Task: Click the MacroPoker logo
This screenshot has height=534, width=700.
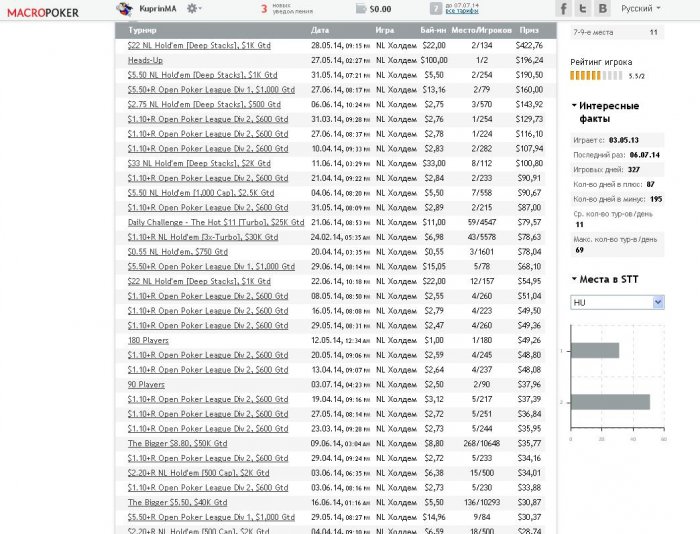Action: [43, 13]
